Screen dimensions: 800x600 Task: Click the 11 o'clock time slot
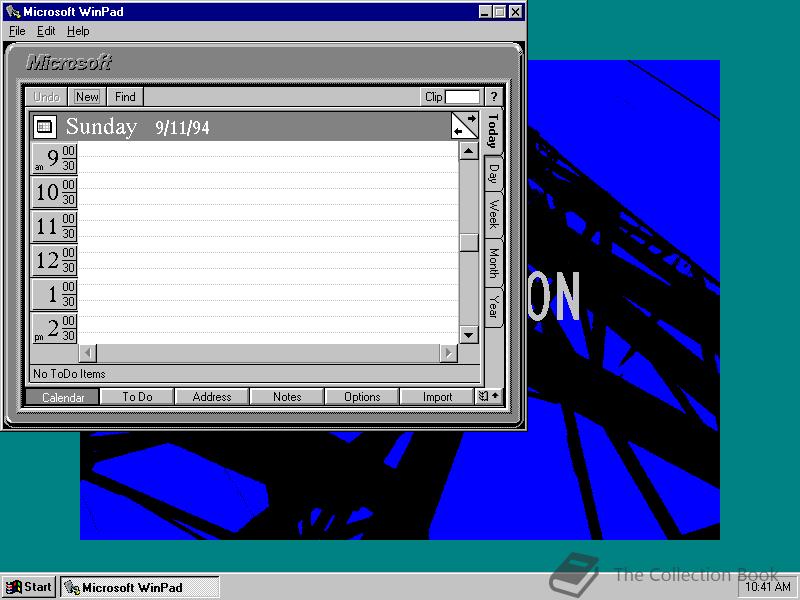[x=55, y=227]
